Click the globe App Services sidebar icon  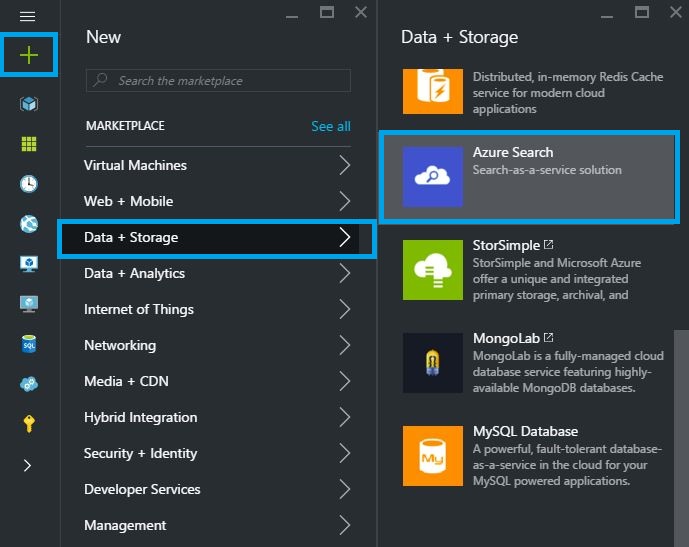coord(29,224)
